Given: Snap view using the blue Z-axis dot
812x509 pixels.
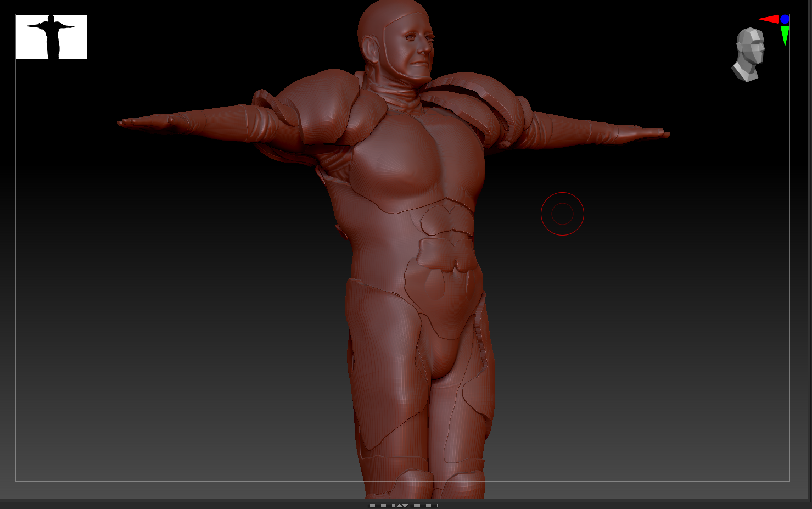Looking at the screenshot, I should pos(785,19).
